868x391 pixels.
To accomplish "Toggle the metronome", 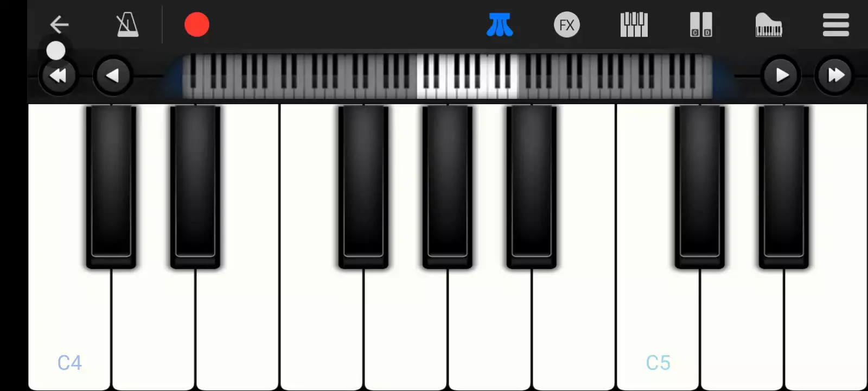I will pyautogui.click(x=127, y=25).
